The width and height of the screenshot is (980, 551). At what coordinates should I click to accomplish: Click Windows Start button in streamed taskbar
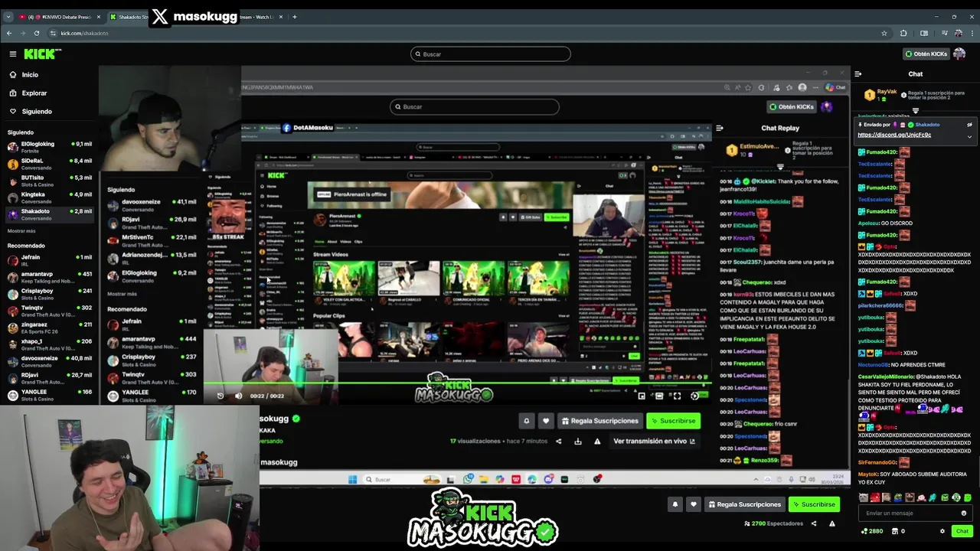point(352,479)
